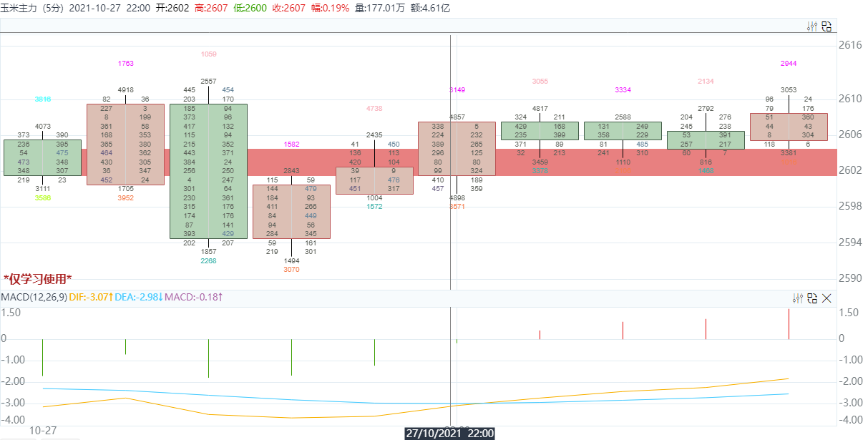The image size is (868, 440).
Task: Click the chart layout switch icon top right
Action: (x=827, y=26)
